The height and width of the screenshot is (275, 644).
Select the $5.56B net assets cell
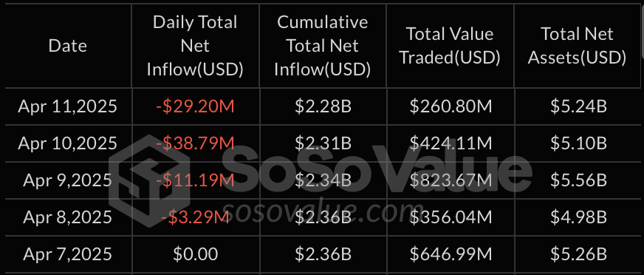click(579, 180)
